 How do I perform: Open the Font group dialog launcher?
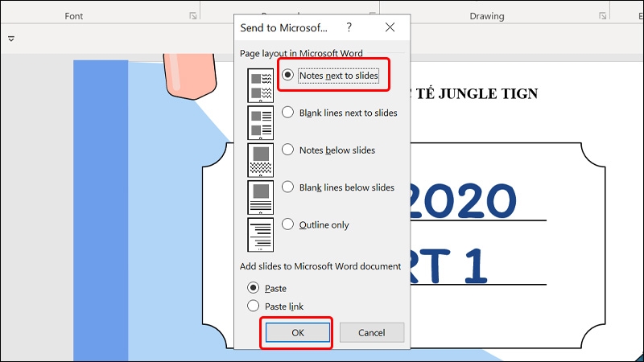tap(192, 15)
